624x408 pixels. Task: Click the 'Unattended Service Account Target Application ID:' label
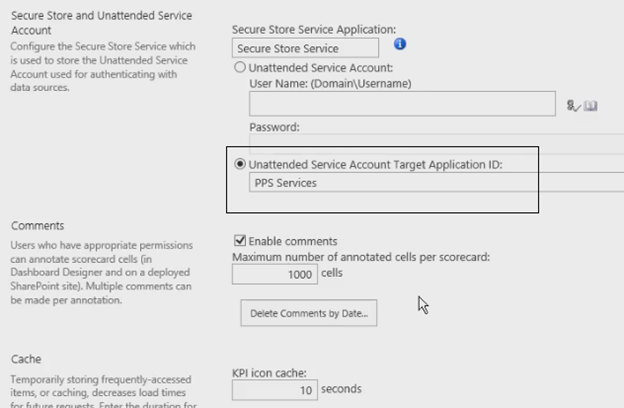point(376,165)
